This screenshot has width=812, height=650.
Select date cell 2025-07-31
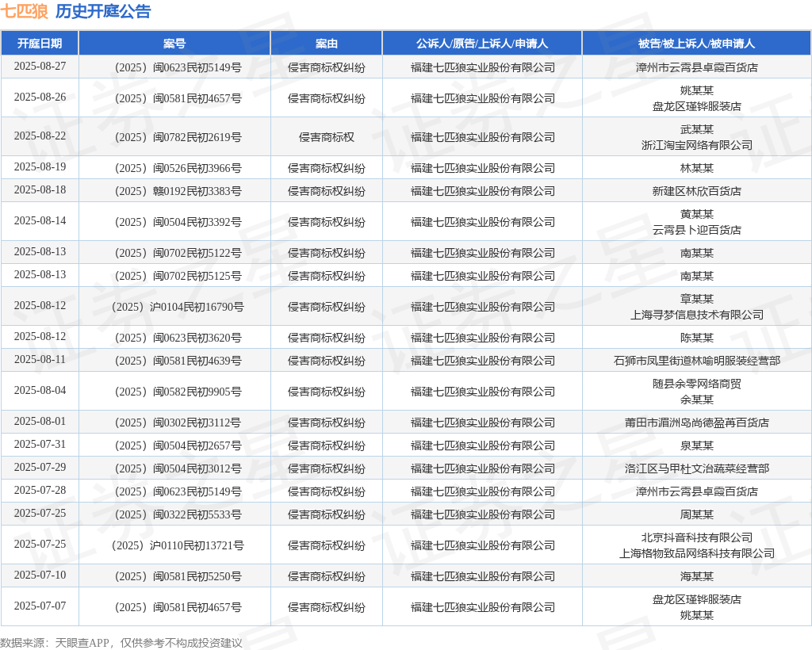(40, 445)
